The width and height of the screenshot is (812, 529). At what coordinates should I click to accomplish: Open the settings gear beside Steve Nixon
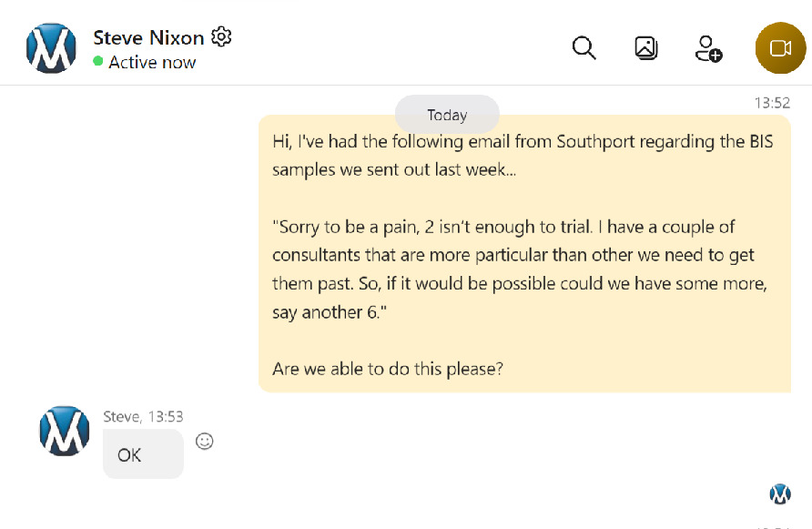[221, 36]
